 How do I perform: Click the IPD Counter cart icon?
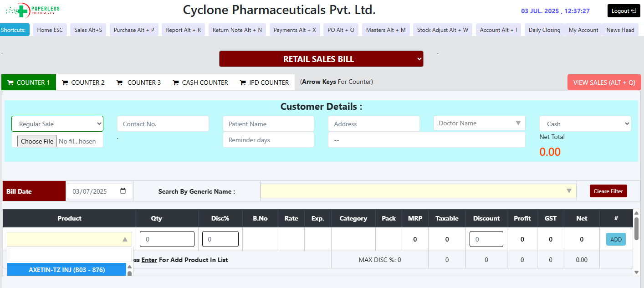pyautogui.click(x=243, y=83)
